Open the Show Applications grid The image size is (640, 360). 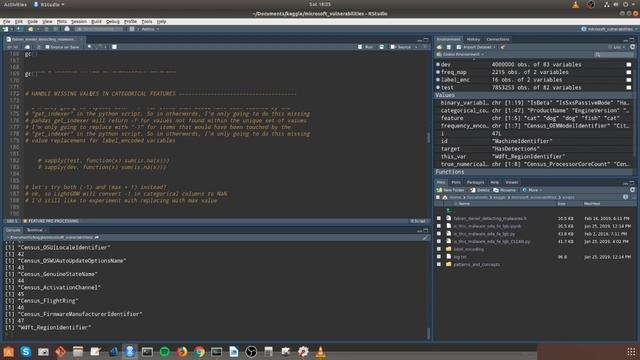pyautogui.click(x=631, y=351)
